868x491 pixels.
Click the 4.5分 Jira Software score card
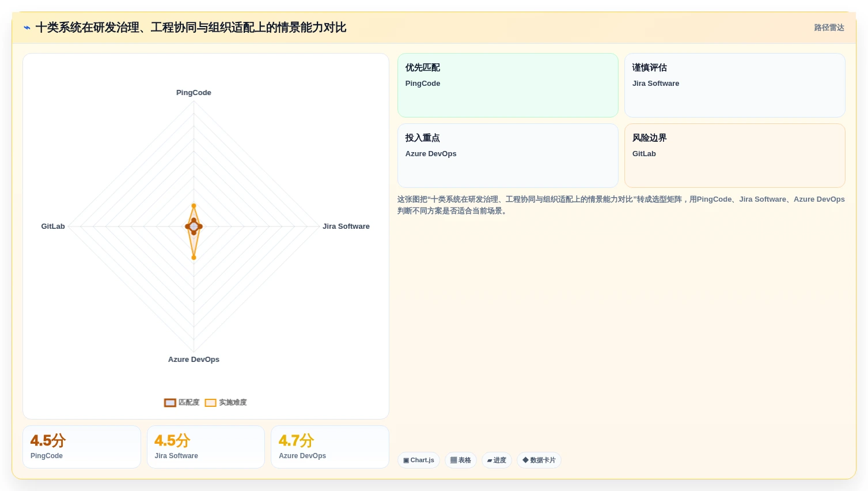coord(206,447)
